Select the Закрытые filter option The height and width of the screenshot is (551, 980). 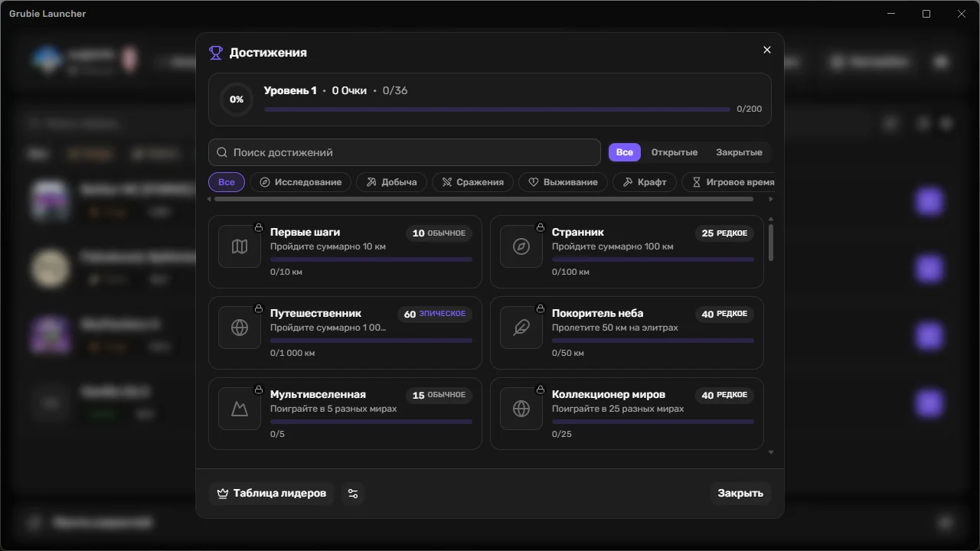[739, 152]
